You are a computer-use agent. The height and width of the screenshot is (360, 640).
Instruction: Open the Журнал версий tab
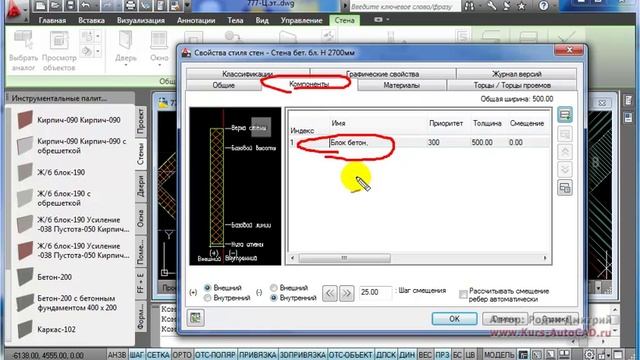click(516, 74)
